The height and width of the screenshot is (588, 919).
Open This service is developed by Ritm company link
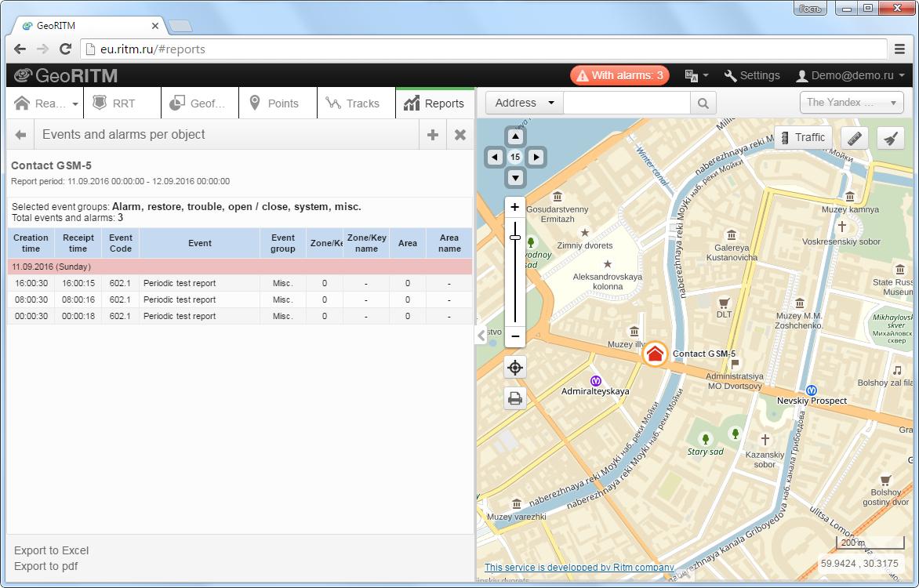coord(579,568)
